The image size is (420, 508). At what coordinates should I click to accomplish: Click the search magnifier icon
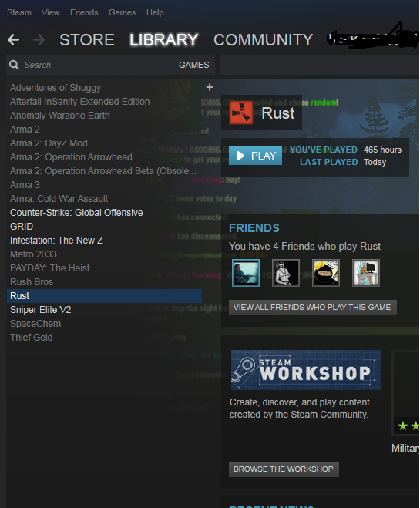14,65
